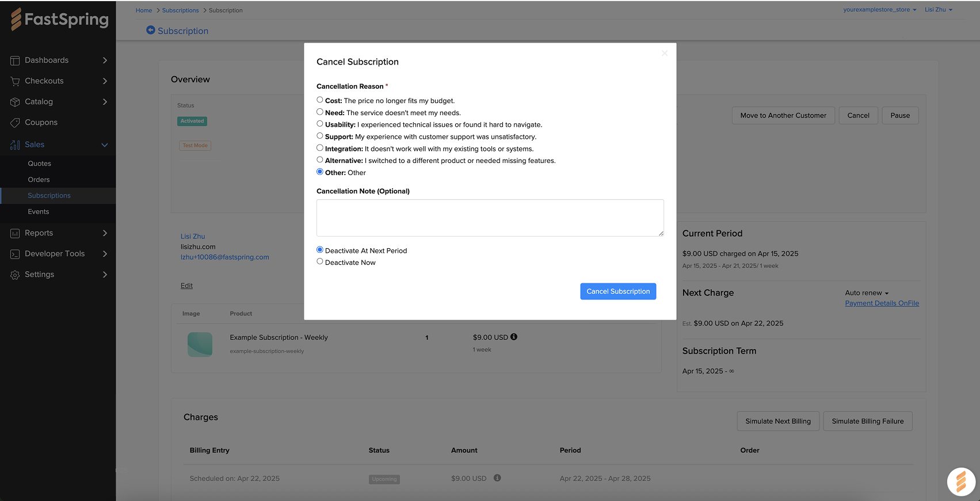
Task: Select Alternative cancellation reason
Action: coord(320,160)
